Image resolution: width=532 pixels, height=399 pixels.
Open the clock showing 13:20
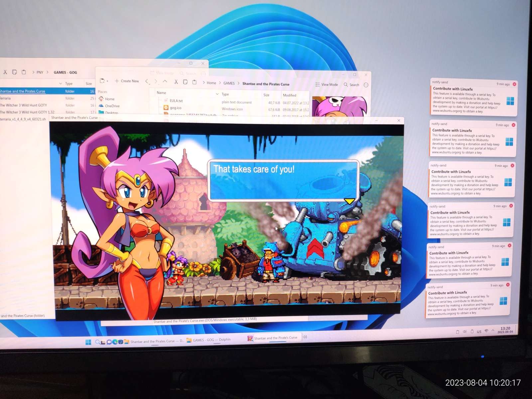click(x=505, y=330)
